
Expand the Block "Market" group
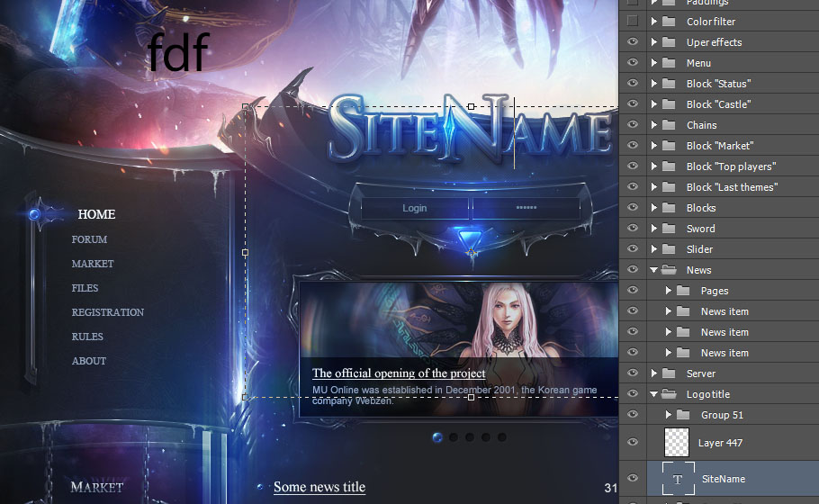pos(654,146)
